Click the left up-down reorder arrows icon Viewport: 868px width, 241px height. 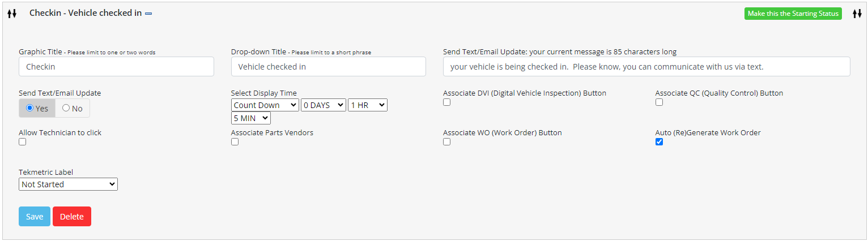(x=12, y=14)
